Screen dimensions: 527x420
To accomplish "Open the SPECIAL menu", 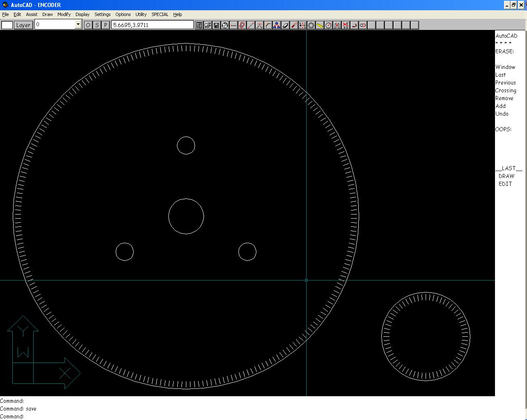I will [160, 14].
